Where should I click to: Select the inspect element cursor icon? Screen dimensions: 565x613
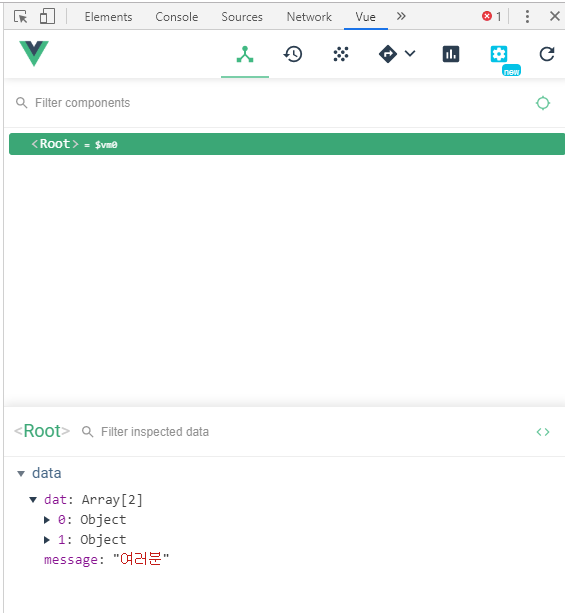click(20, 17)
